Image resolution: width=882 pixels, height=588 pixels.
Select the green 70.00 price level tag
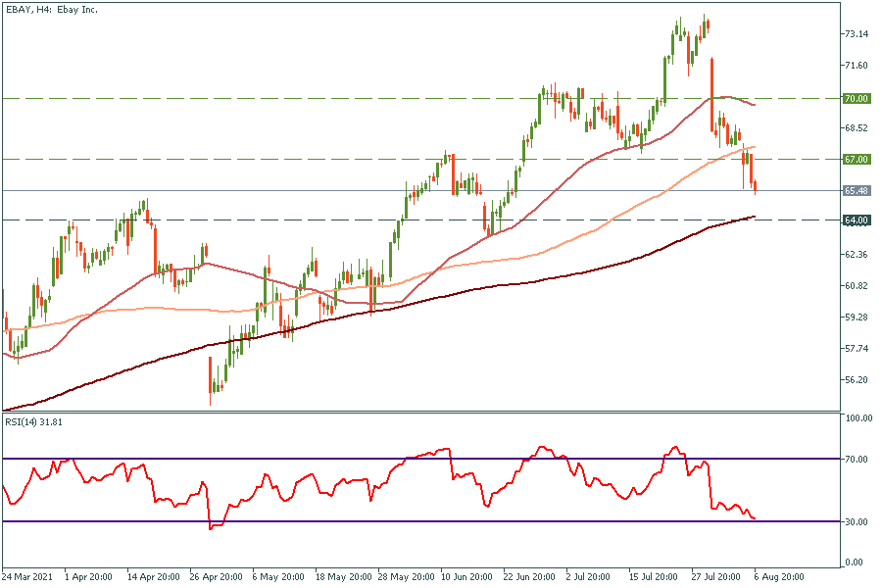tap(856, 98)
